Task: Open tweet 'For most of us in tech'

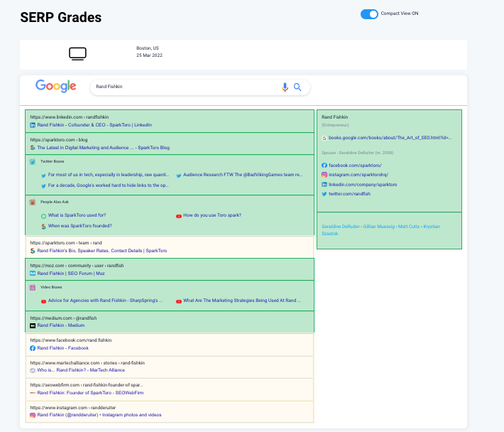Action: (x=109, y=175)
